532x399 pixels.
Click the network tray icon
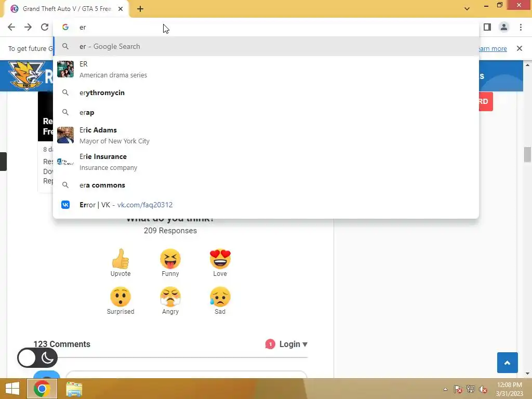point(471,389)
